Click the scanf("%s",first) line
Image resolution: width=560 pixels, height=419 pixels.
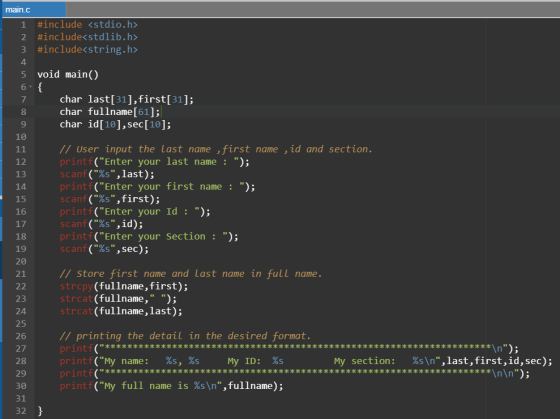[x=110, y=199]
